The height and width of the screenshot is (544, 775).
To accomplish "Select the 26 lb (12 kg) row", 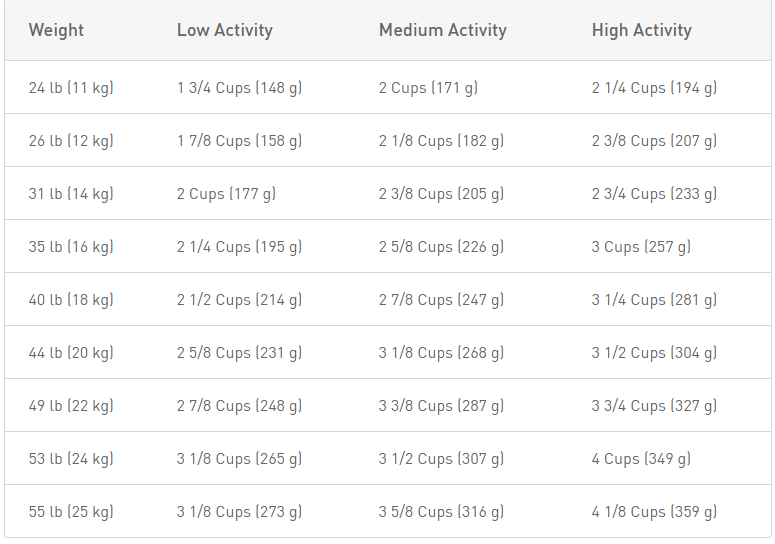I will pos(388,140).
